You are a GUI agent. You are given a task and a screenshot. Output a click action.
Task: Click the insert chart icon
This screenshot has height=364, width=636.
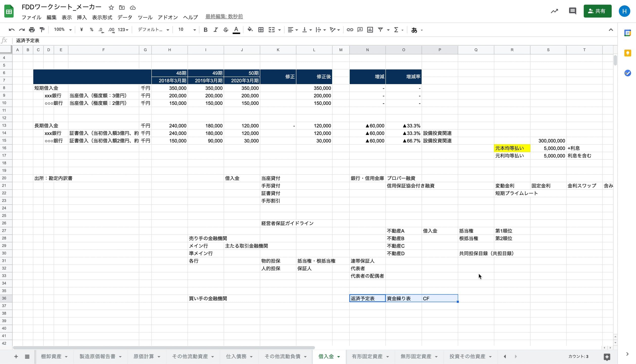tap(370, 30)
